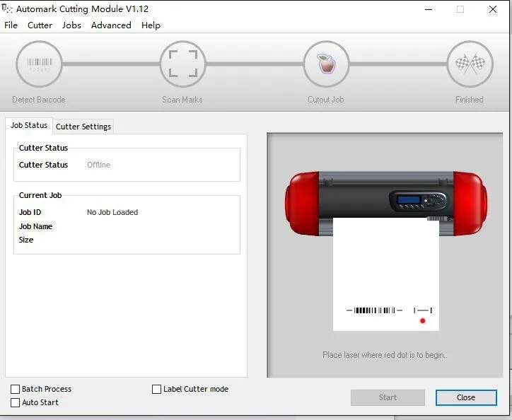
Task: Enable the Auto Start checkbox
Action: click(x=15, y=402)
